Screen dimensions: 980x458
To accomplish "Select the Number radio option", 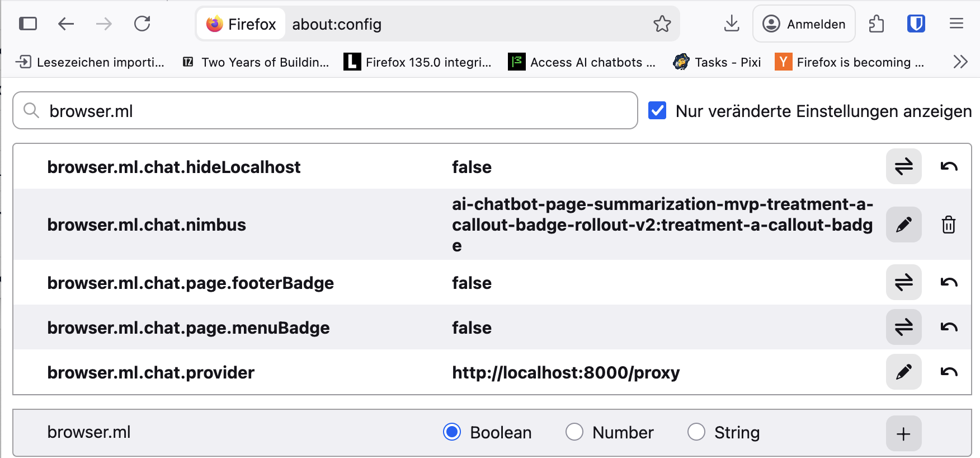I will [574, 432].
